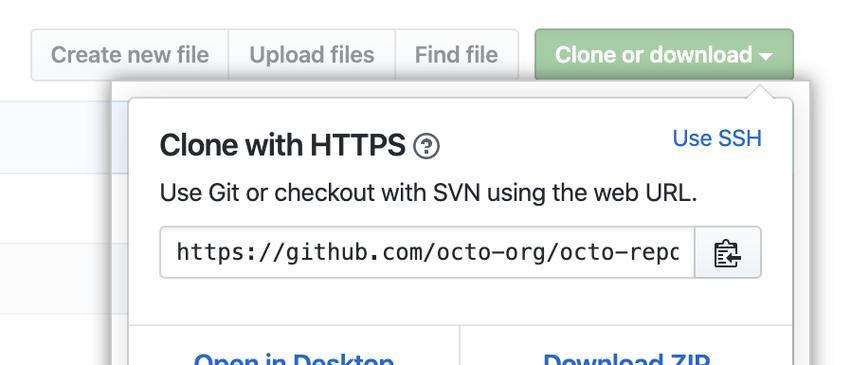Open repository in Desktop link

(294, 358)
